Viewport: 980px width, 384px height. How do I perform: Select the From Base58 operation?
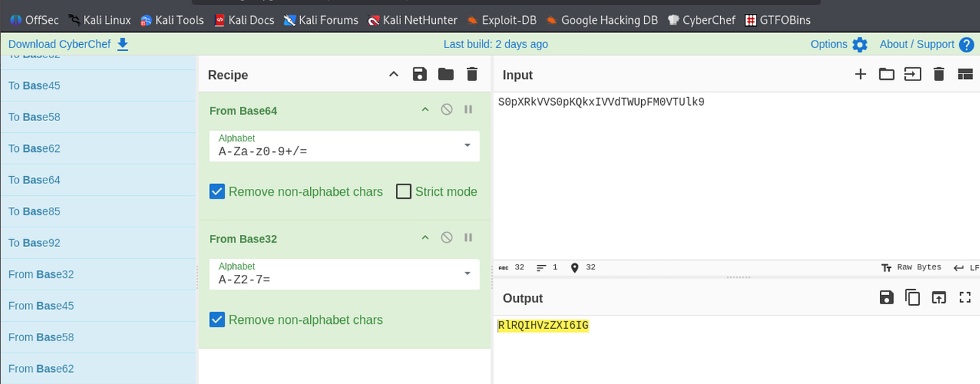98,337
